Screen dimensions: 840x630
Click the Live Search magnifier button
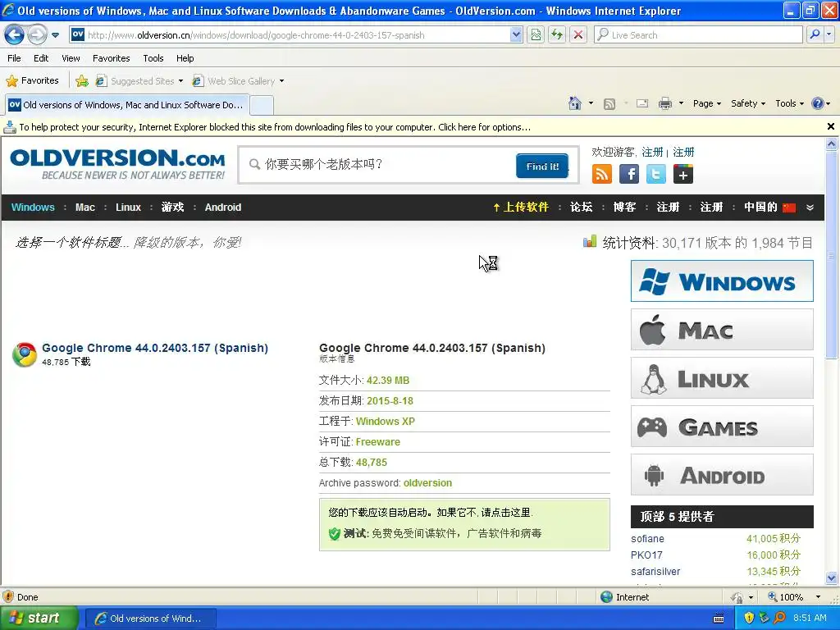click(815, 34)
